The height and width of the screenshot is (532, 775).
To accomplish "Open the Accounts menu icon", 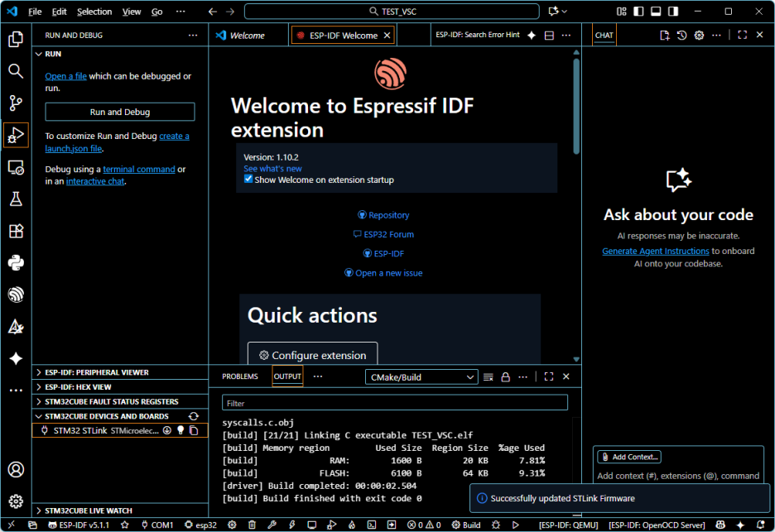I will (x=16, y=469).
